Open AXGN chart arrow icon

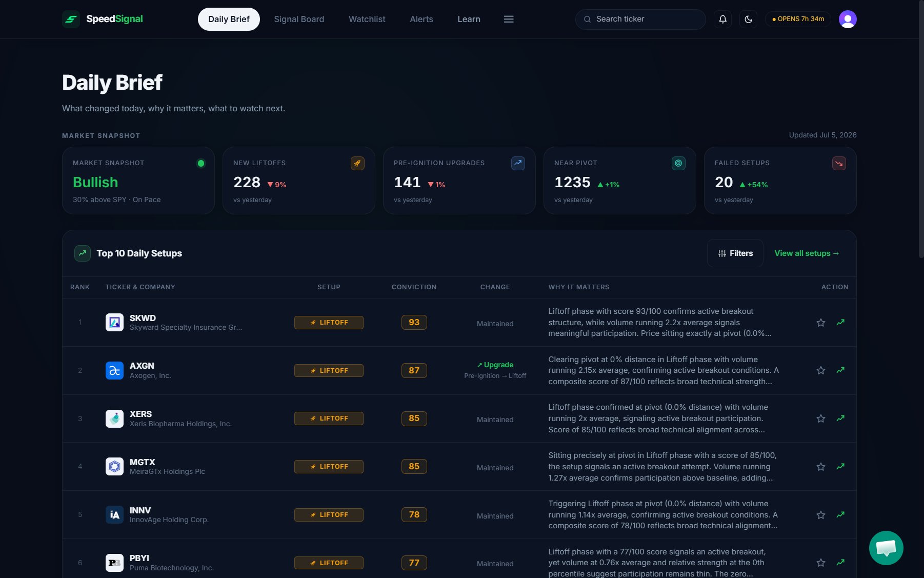pos(840,370)
